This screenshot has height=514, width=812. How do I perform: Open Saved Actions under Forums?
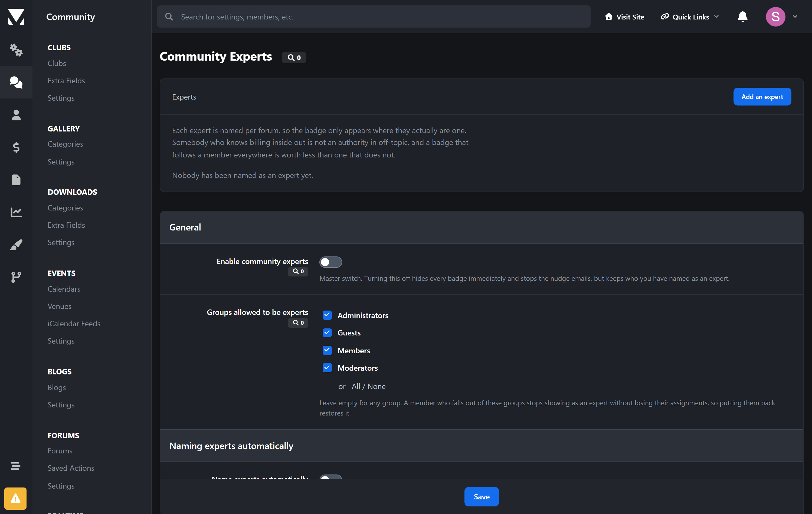coord(71,468)
